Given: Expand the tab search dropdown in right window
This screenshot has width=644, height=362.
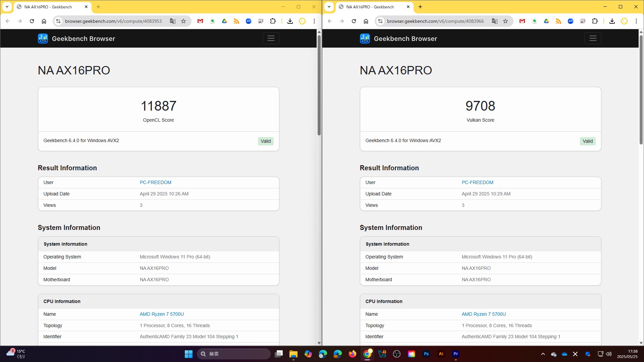Looking at the screenshot, I should pyautogui.click(x=329, y=7).
